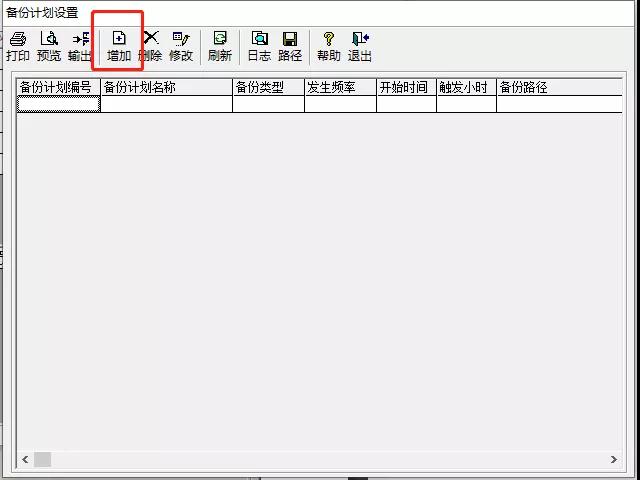640x480 pixels.
Task: Click the 发生频率 column header
Action: (x=340, y=87)
